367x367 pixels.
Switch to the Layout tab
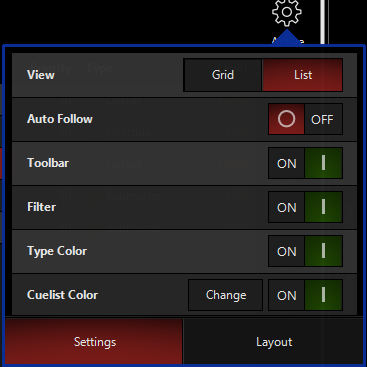click(273, 342)
